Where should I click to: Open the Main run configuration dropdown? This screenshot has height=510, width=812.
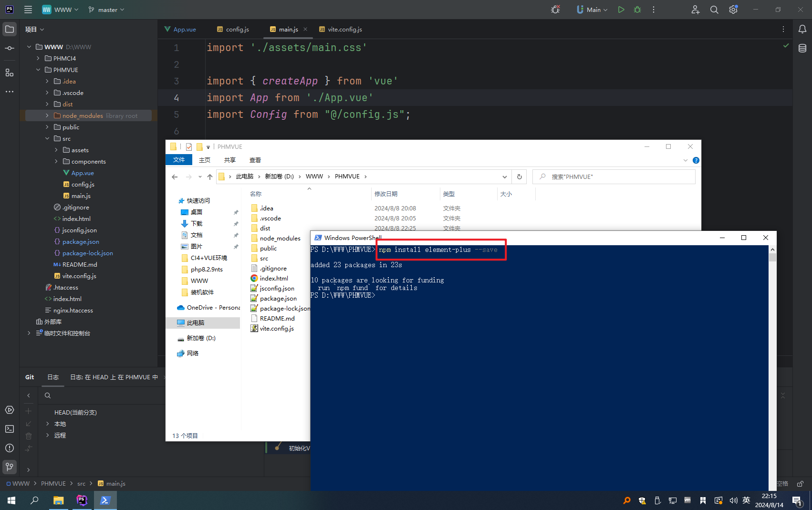coord(592,10)
